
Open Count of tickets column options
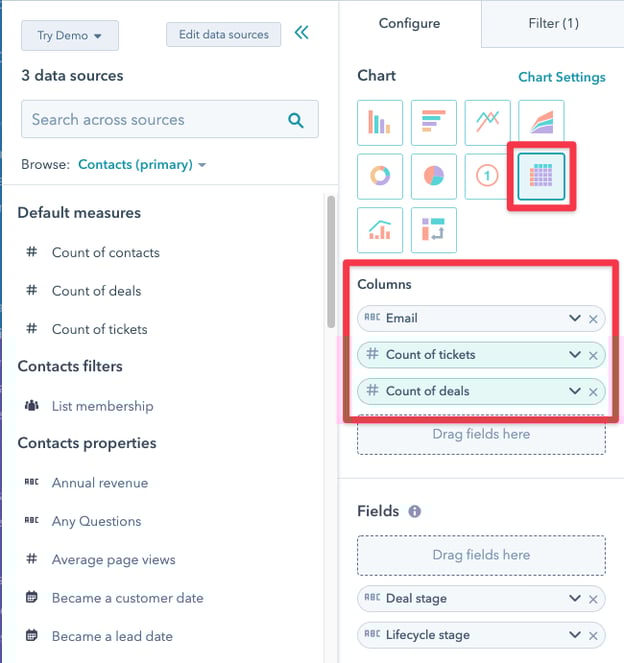pyautogui.click(x=575, y=355)
